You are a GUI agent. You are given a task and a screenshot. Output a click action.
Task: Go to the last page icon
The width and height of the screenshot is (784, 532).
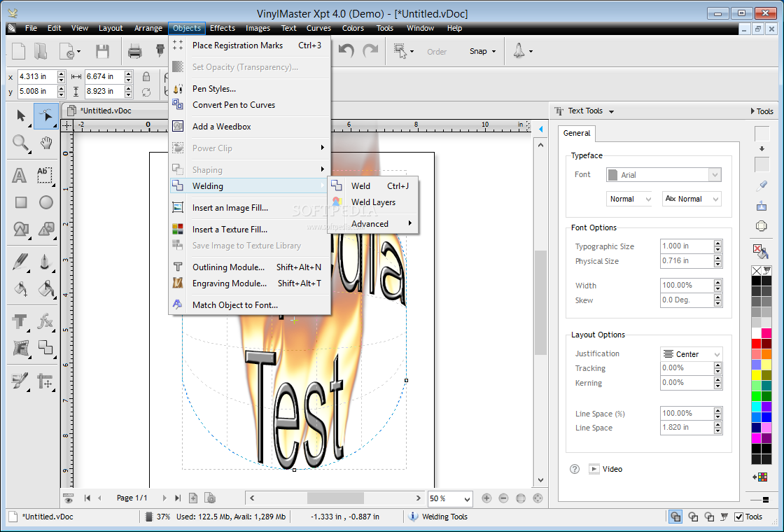[178, 498]
